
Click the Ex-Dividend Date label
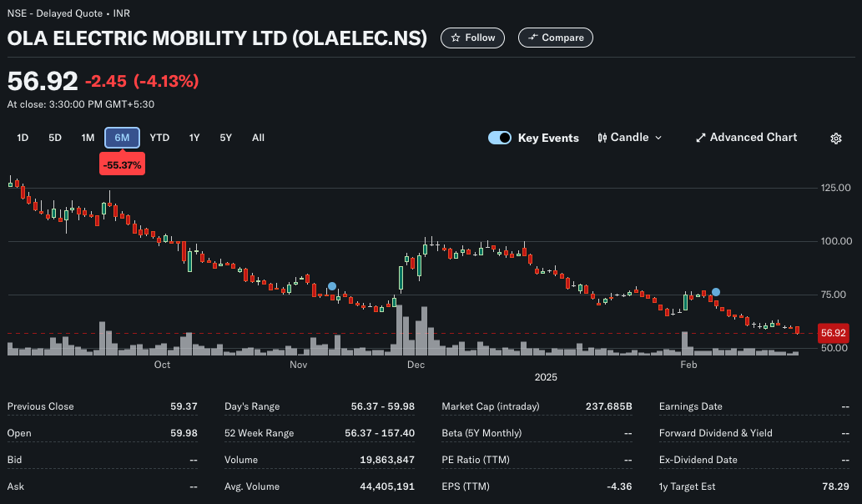click(x=698, y=460)
